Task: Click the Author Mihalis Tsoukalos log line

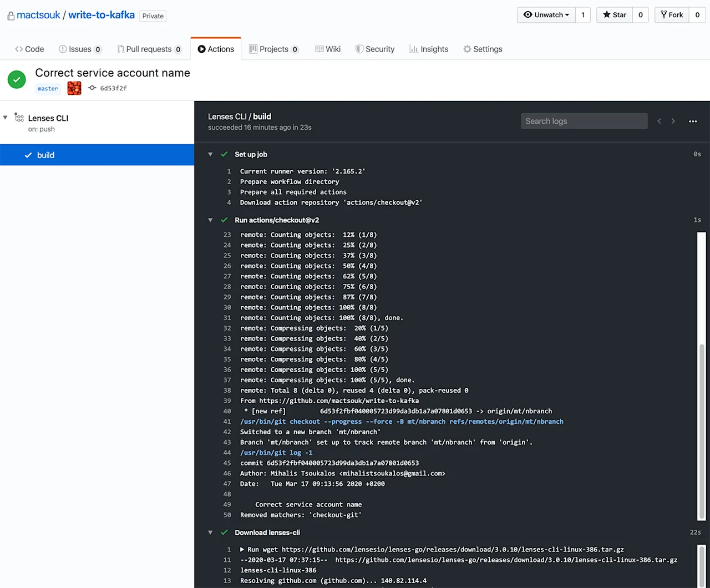Action: pyautogui.click(x=343, y=474)
